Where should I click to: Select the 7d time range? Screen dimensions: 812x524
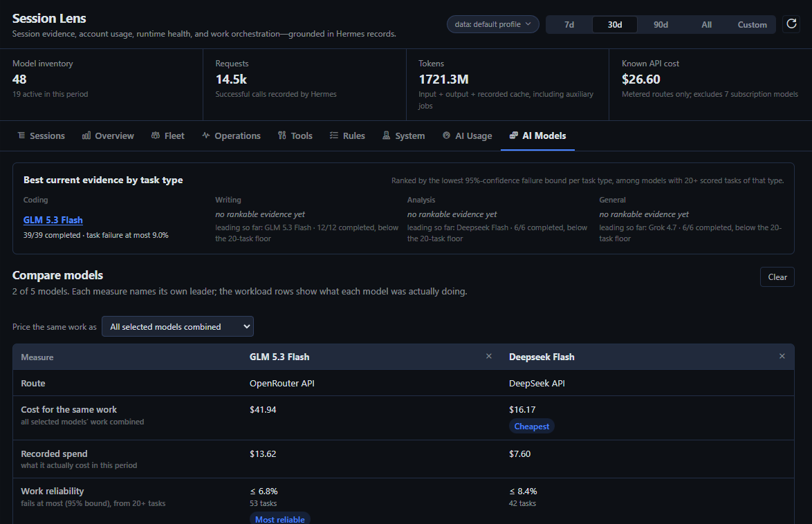(569, 24)
